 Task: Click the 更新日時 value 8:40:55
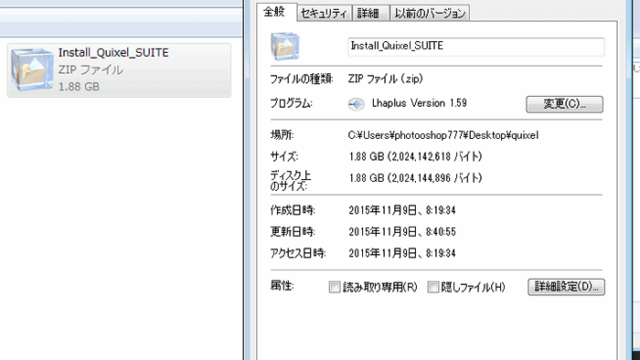(402, 232)
